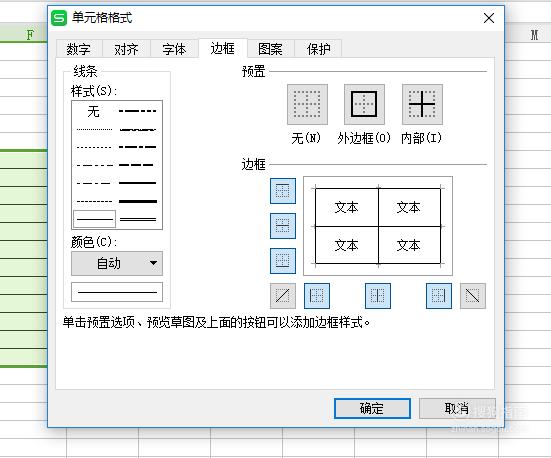Select the medium solid line style

138,183
